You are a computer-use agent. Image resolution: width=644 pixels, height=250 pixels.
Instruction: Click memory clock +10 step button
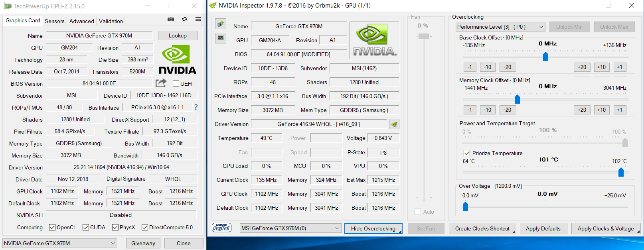pyautogui.click(x=602, y=110)
